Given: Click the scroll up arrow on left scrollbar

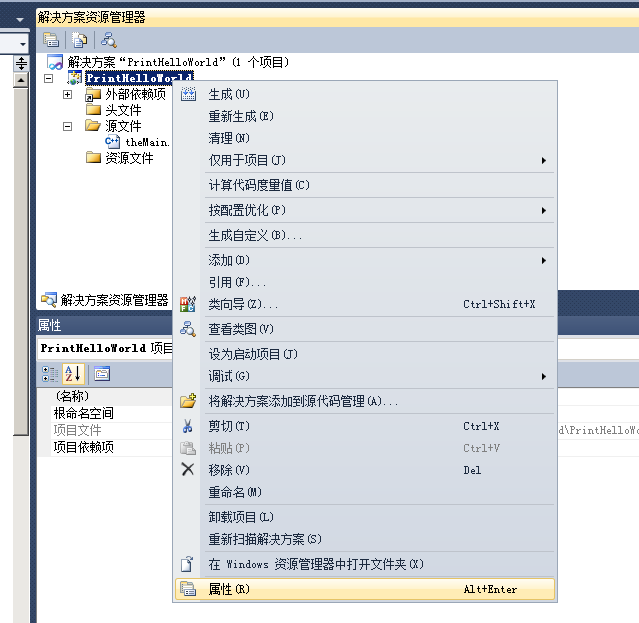Looking at the screenshot, I should [21, 80].
